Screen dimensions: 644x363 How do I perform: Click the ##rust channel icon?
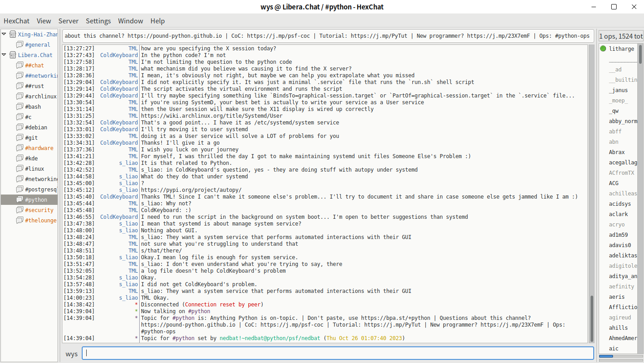click(x=20, y=86)
